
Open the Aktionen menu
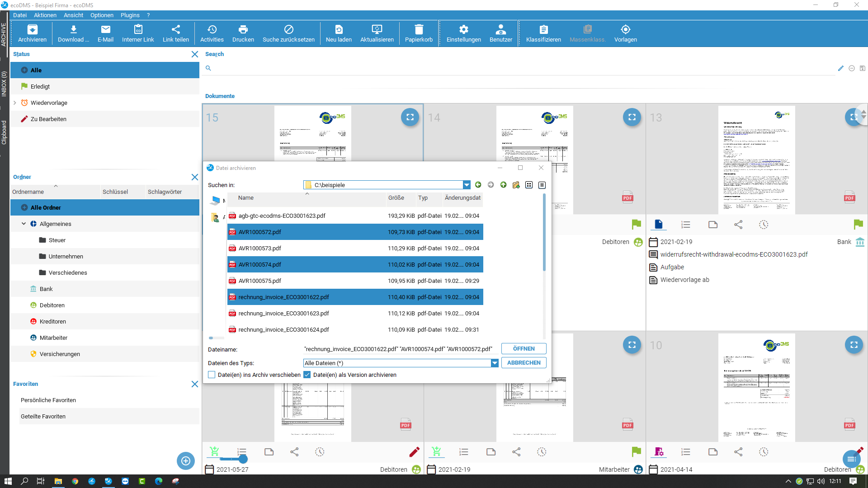pos(45,15)
